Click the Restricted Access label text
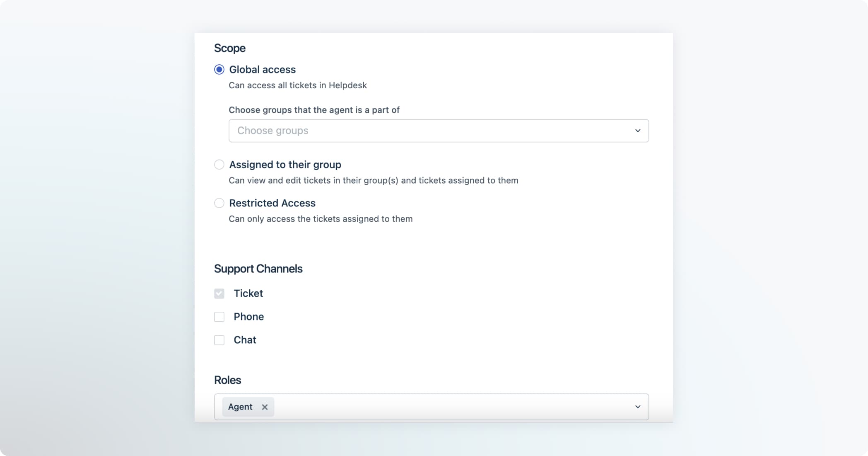 point(272,203)
